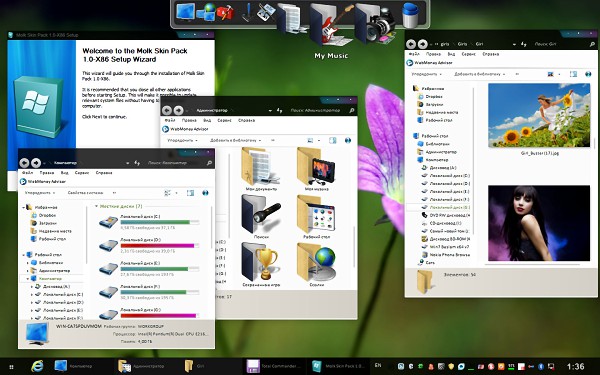Viewport: 600px width, 375px height.
Task: Open the address history dropdown in Girl window
Action: 514,44
